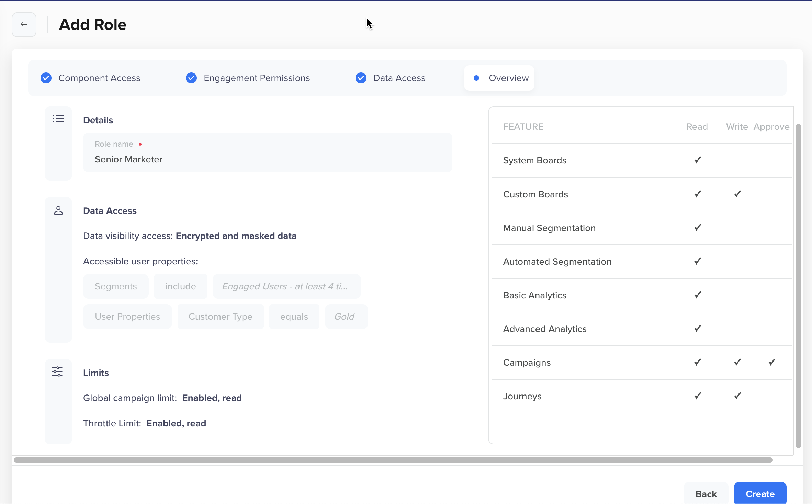Click Custom Boards Read checkmark
Screen dimensions: 812x504
698,194
